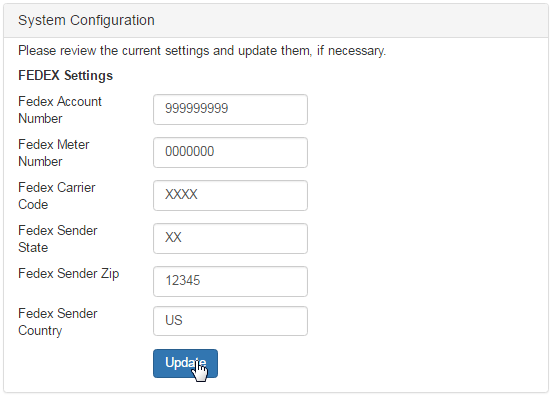The image size is (553, 396).
Task: Click the "Fedex Meter Number" label text
Action: pyautogui.click(x=54, y=153)
